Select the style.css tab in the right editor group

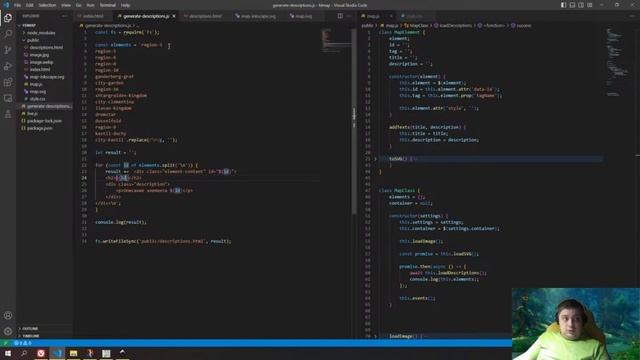click(x=414, y=16)
